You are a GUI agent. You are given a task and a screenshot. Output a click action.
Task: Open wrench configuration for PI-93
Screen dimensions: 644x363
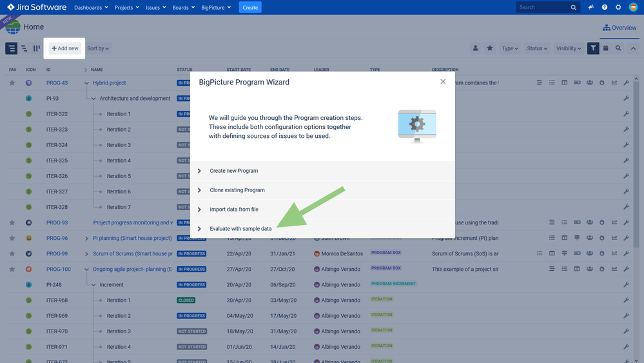coord(627,99)
